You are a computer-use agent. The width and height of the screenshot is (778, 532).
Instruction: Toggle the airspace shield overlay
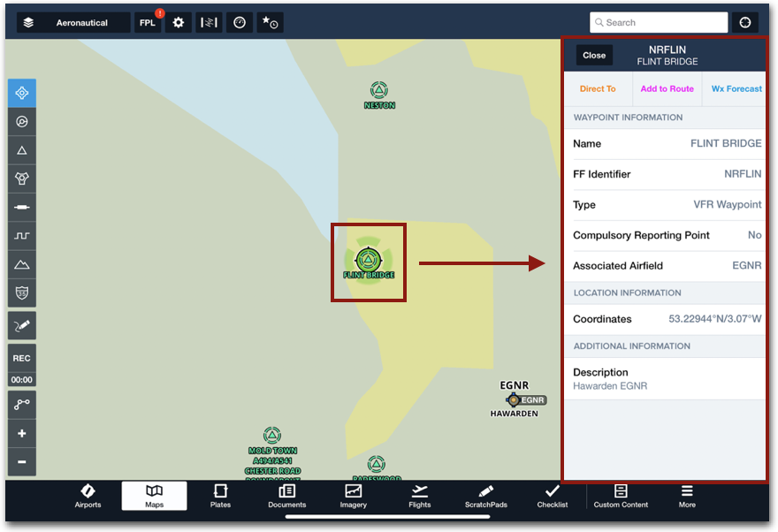tap(20, 293)
